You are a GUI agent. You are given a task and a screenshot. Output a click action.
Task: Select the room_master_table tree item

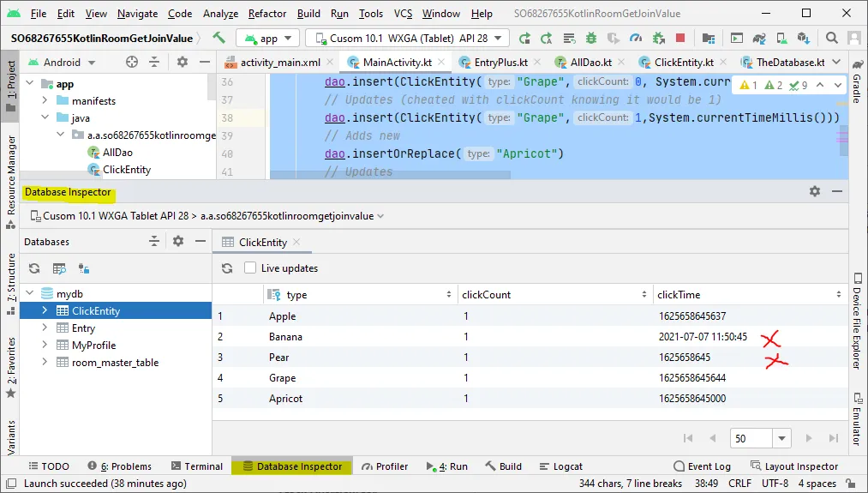click(115, 363)
